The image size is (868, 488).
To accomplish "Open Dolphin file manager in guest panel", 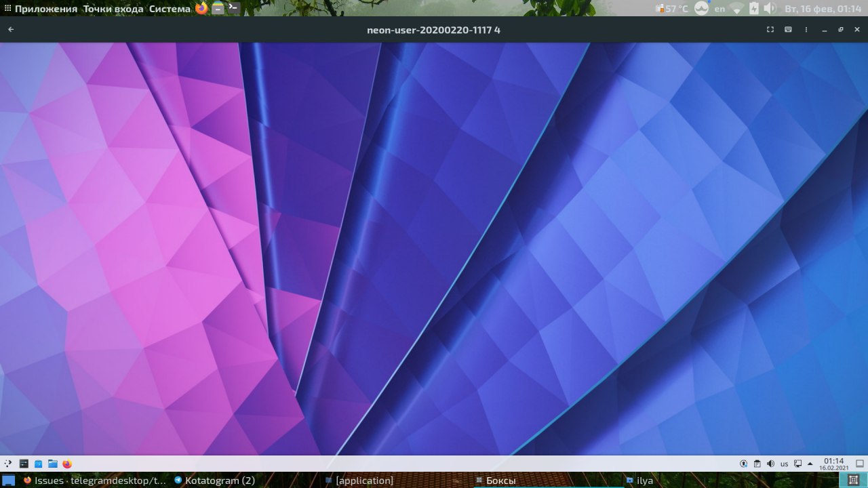I will [x=52, y=464].
